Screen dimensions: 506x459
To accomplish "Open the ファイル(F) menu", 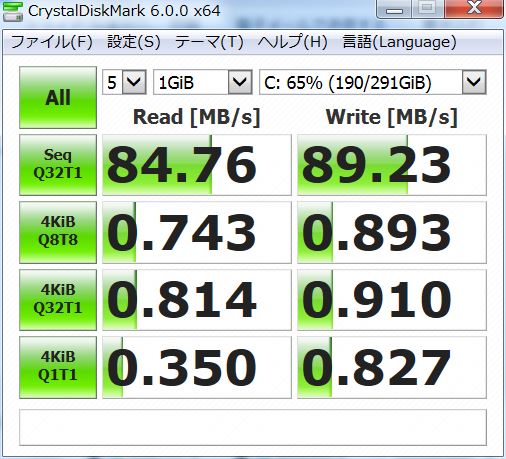I will click(52, 42).
